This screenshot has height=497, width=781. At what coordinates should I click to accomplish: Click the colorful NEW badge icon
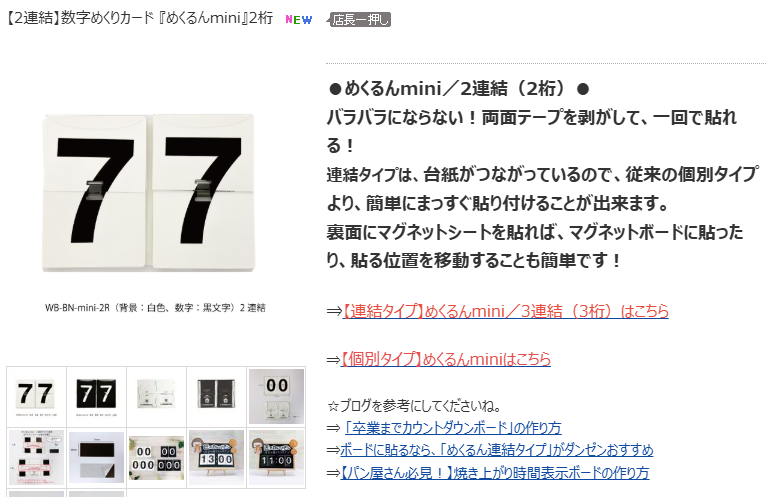(298, 19)
